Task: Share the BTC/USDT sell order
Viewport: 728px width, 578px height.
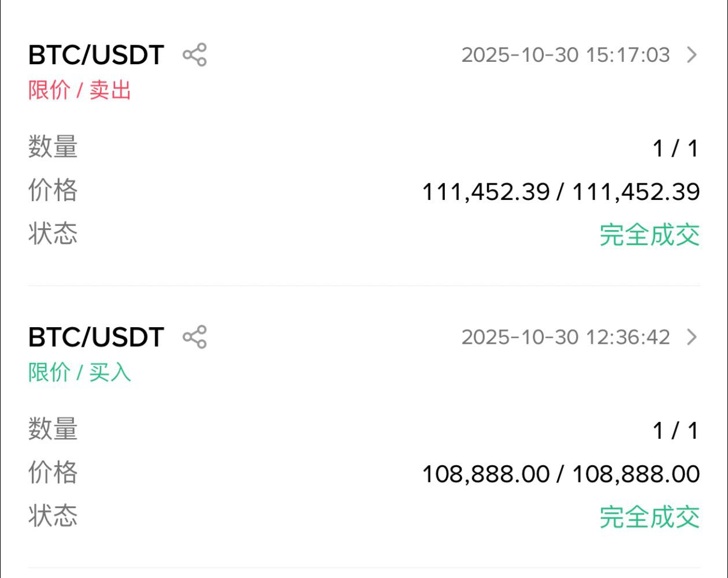Action: pos(195,55)
